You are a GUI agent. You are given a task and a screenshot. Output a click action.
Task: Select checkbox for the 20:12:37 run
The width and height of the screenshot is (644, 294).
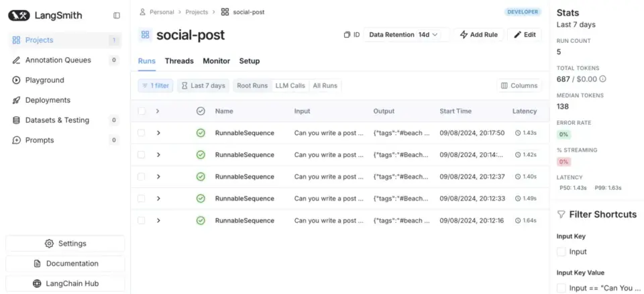tap(142, 177)
